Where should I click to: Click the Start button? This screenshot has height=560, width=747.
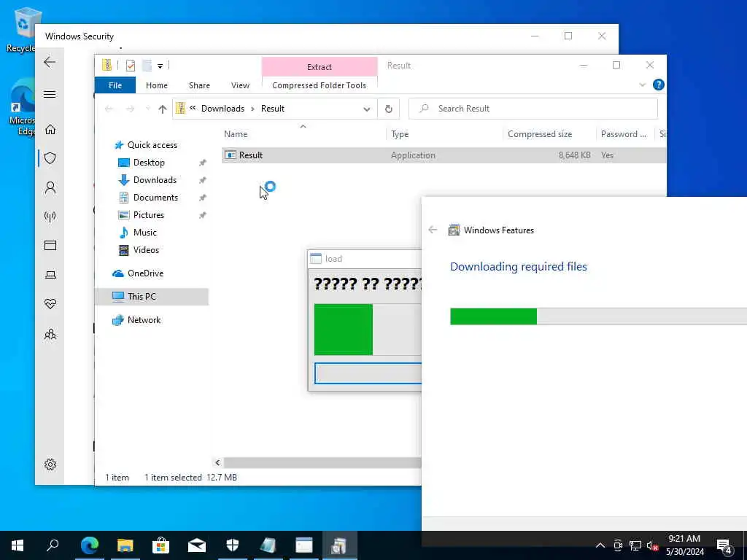pyautogui.click(x=18, y=545)
